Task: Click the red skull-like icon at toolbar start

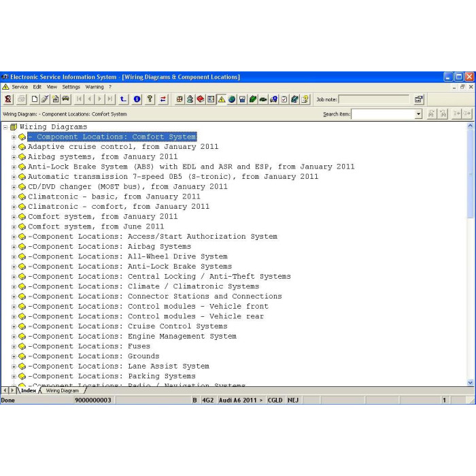Action: pyautogui.click(x=8, y=99)
